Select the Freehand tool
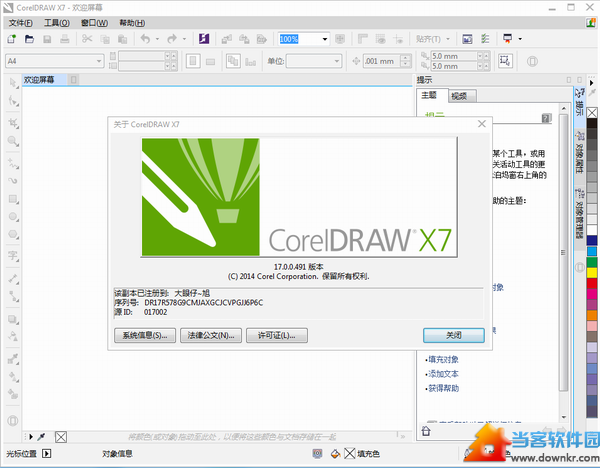 [x=13, y=163]
